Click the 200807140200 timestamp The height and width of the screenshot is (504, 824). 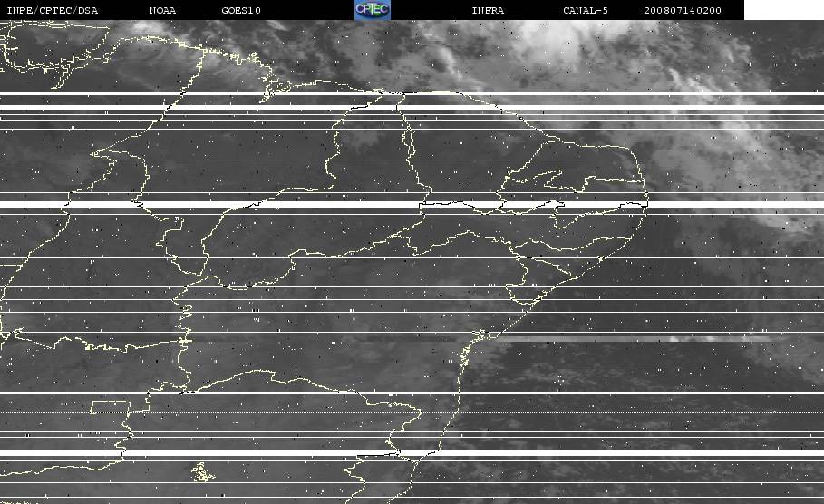pos(683,10)
